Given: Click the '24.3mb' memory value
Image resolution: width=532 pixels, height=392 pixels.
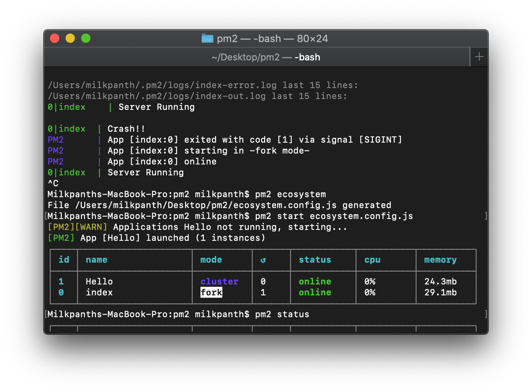Looking at the screenshot, I should click(440, 281).
